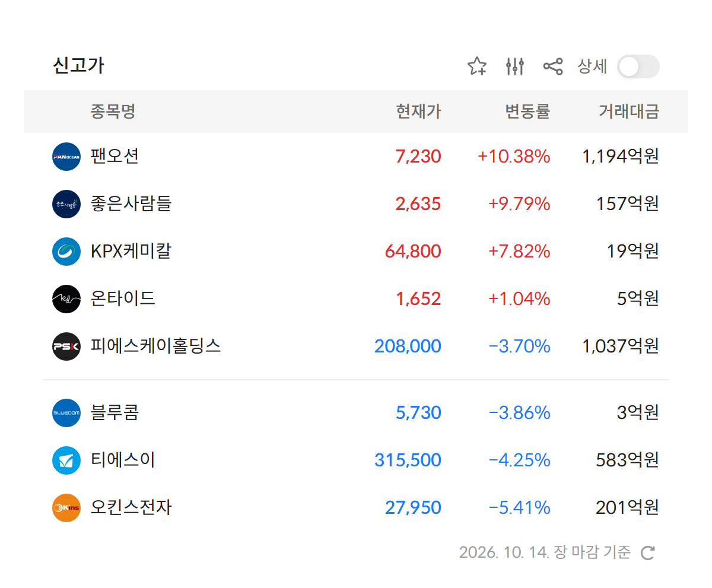The image size is (712, 588).
Task: Sort by 거래대금 column header
Action: click(x=629, y=112)
